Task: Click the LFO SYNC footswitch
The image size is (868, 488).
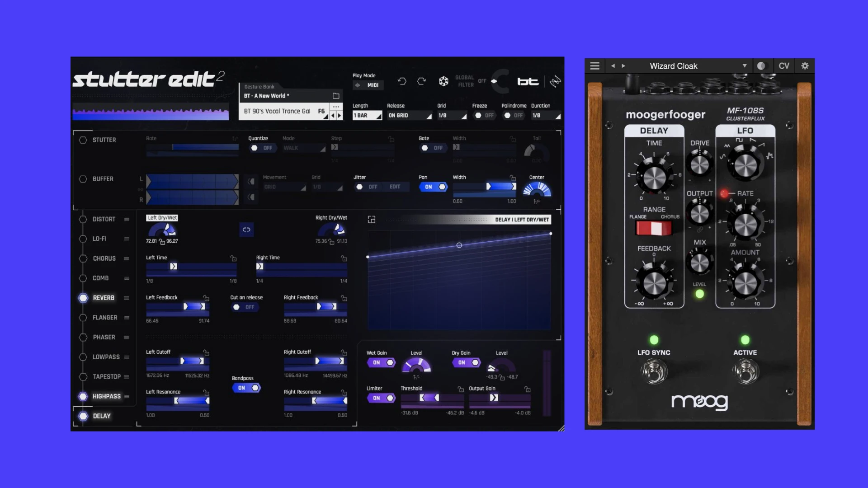Action: (653, 372)
